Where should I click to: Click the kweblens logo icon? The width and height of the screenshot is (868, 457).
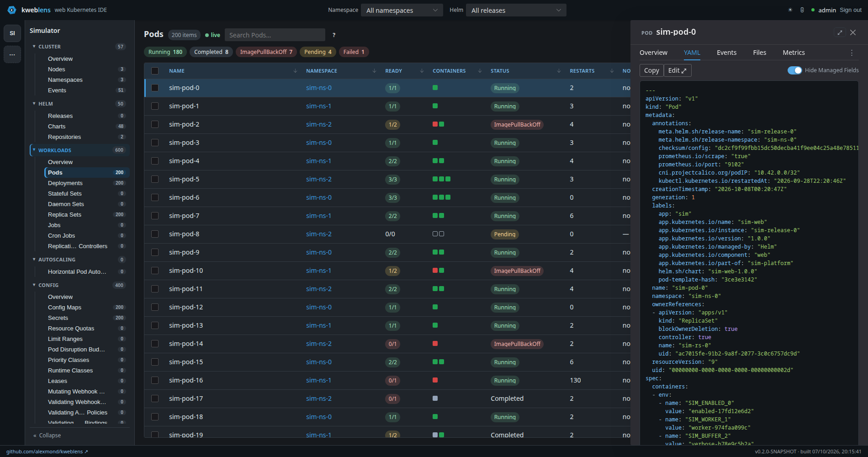pyautogui.click(x=12, y=10)
